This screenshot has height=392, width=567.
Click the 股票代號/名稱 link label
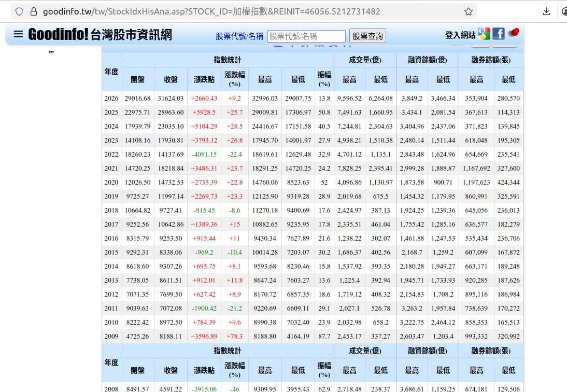point(239,36)
